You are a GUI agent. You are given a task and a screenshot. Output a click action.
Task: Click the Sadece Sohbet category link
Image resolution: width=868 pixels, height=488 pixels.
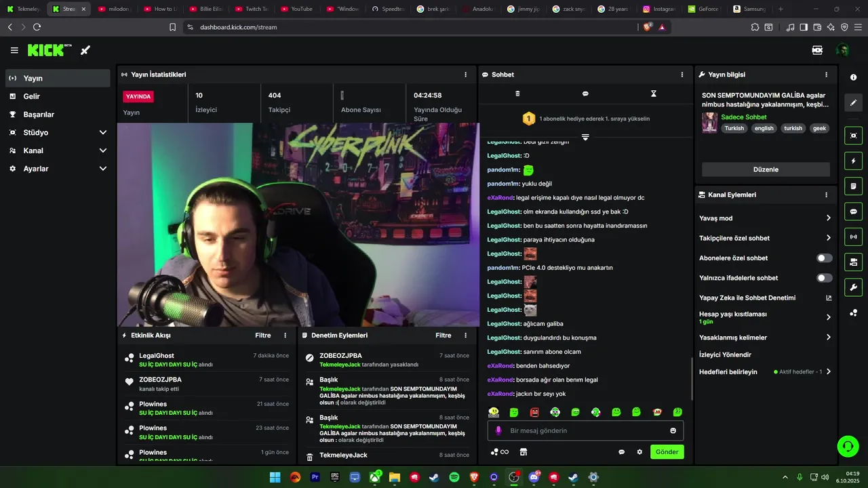click(744, 117)
